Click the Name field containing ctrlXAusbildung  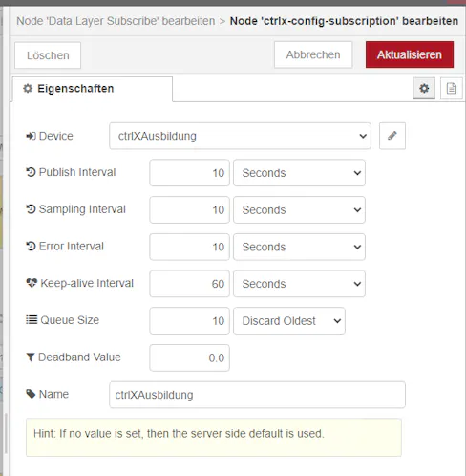pos(257,395)
